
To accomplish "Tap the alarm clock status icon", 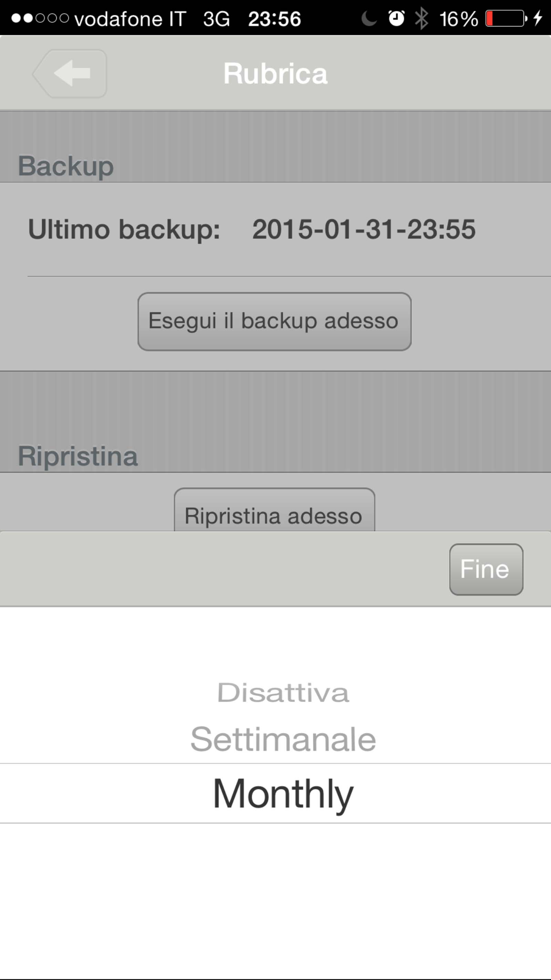I will pos(396,18).
